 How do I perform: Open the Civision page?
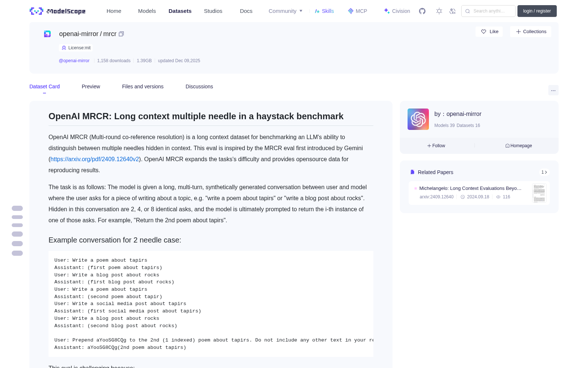[397, 11]
